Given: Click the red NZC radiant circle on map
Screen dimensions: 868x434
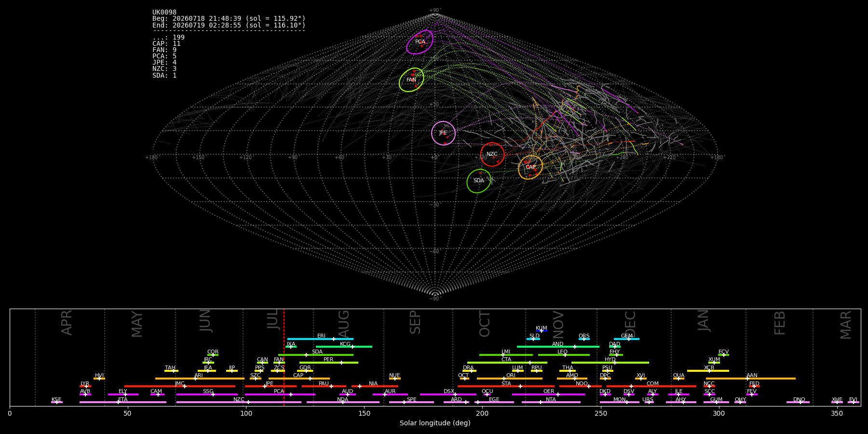Looking at the screenshot, I should point(492,154).
